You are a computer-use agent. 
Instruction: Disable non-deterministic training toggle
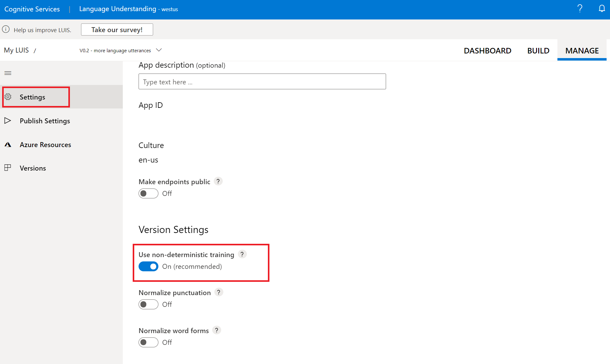point(148,266)
